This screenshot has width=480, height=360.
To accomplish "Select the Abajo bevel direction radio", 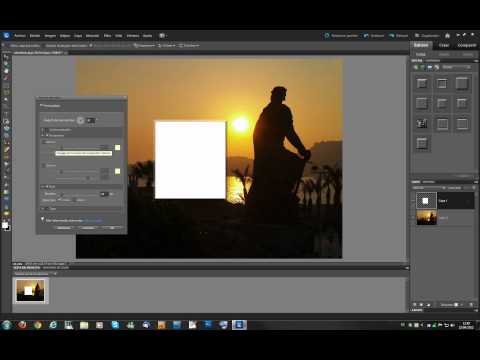I will point(75,200).
